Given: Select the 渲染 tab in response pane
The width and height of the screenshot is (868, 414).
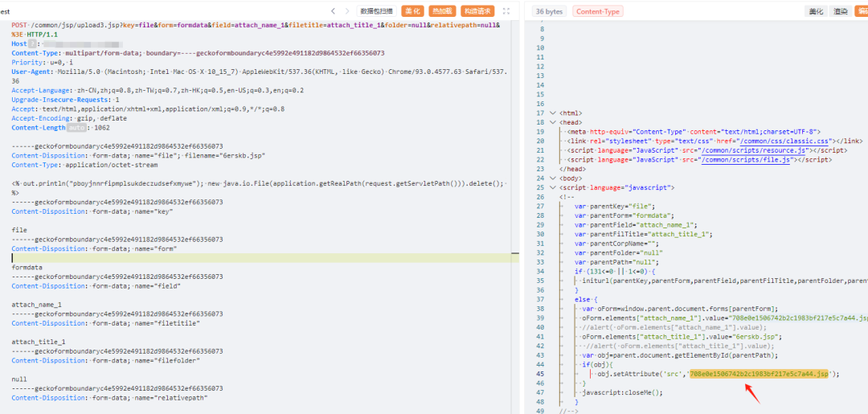Looking at the screenshot, I should [841, 11].
